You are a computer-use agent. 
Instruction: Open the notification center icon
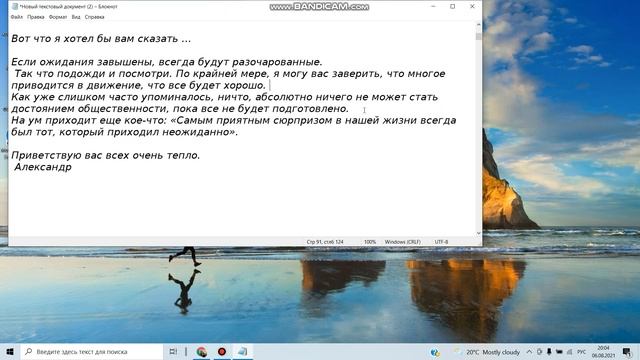(627, 352)
